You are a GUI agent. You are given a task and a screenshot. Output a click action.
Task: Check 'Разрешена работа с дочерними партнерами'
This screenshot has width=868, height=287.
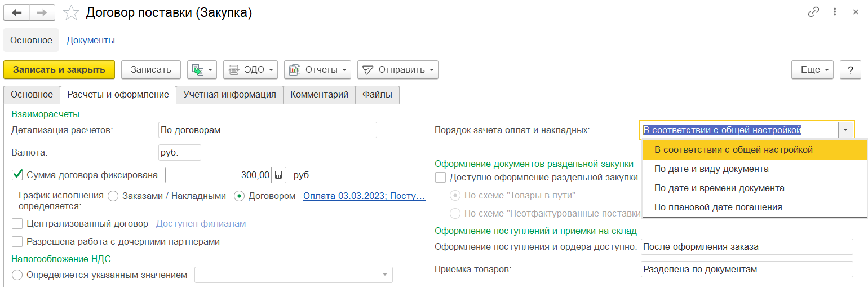(17, 242)
